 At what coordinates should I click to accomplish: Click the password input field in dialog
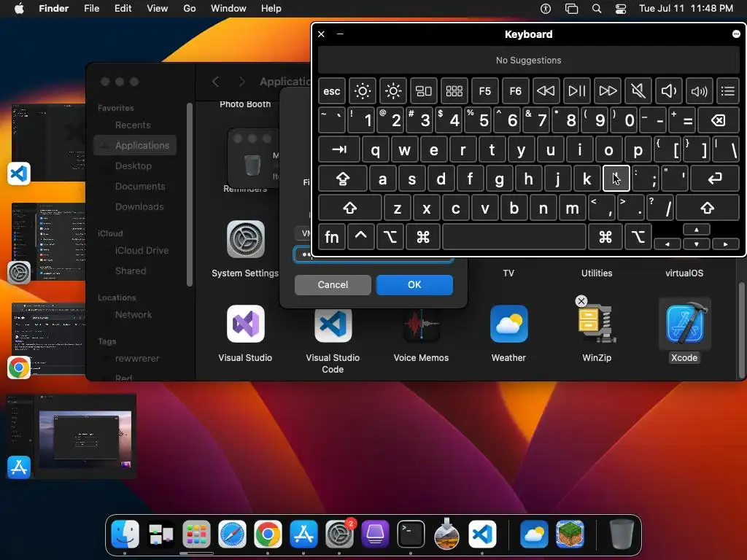(x=373, y=254)
